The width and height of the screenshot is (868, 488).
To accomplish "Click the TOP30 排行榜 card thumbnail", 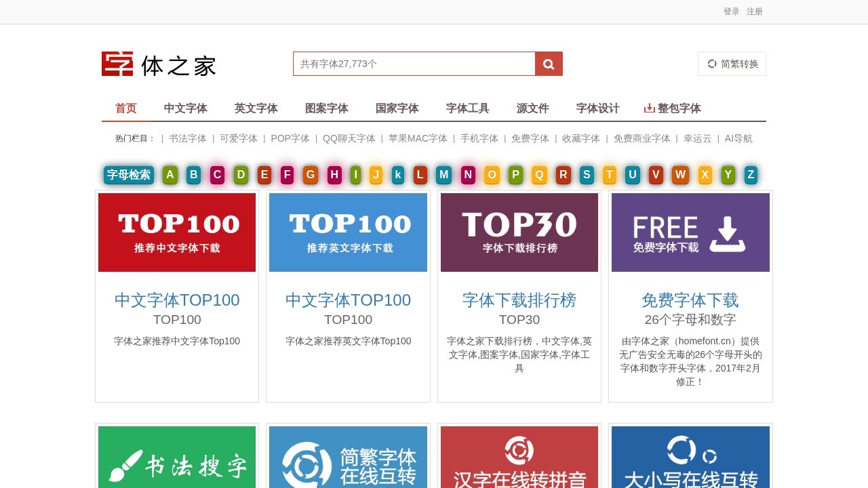I will click(x=519, y=232).
